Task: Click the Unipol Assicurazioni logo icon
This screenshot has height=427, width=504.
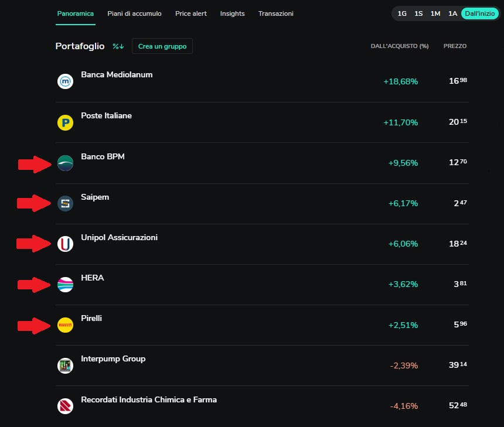Action: tap(65, 244)
